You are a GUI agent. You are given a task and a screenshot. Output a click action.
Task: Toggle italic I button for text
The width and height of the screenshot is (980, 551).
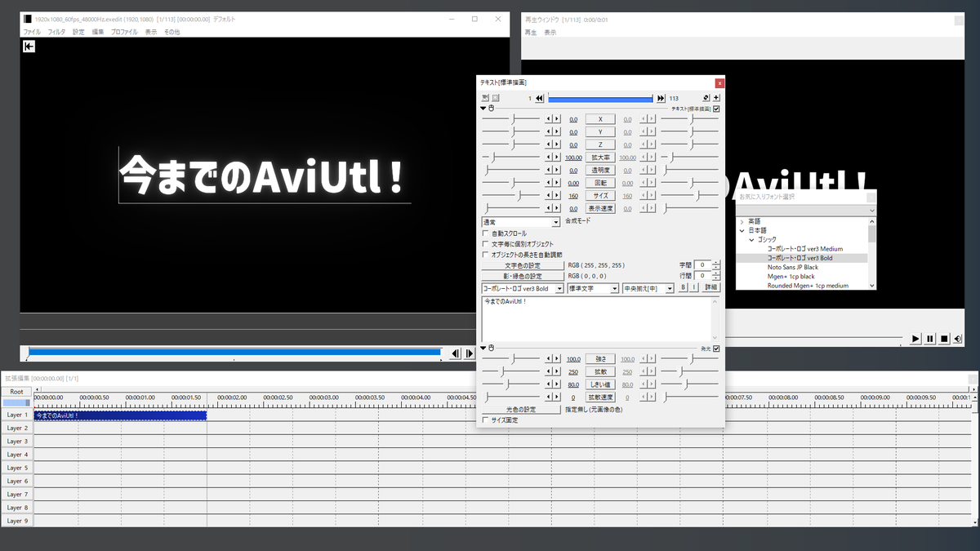694,288
